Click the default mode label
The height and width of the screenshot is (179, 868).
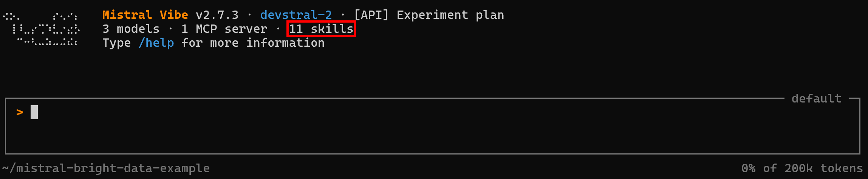[x=816, y=99]
